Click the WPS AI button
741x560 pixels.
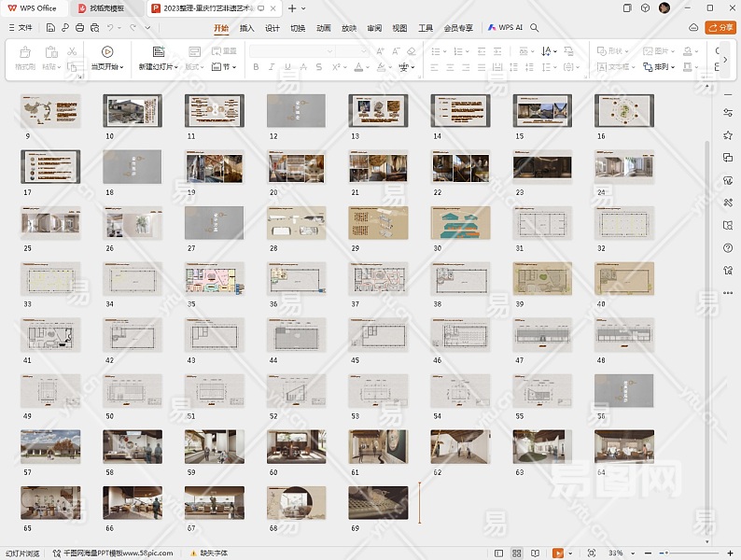coord(505,28)
